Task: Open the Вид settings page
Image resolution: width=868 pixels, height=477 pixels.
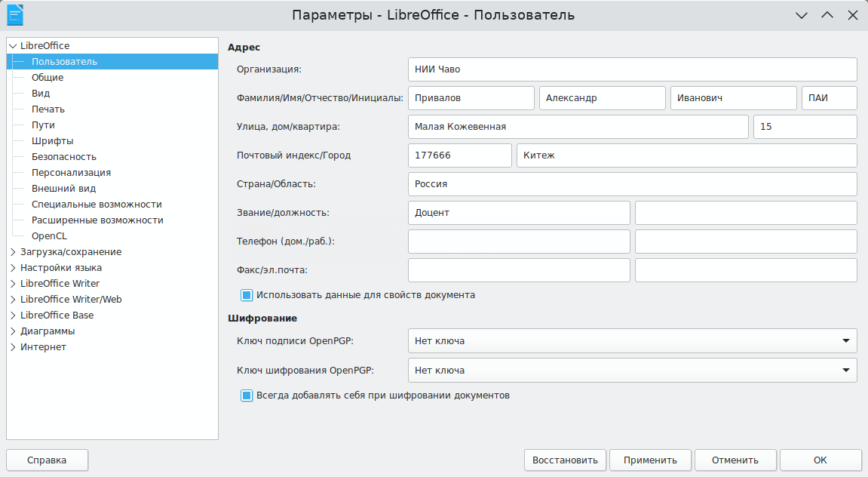Action: point(41,93)
